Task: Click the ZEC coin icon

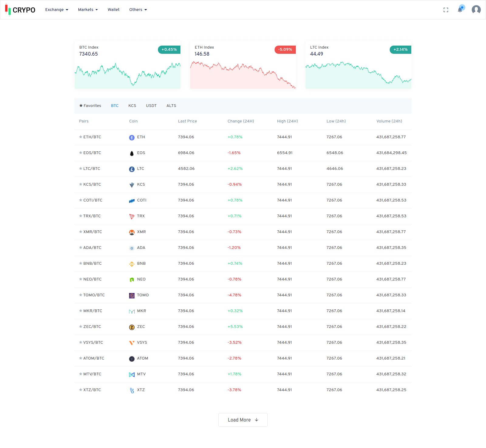Action: (x=132, y=327)
